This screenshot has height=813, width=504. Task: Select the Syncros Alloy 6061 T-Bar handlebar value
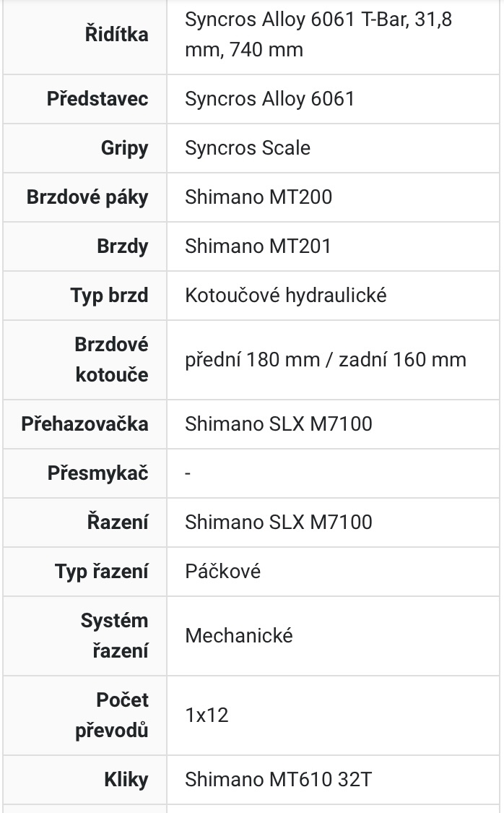pyautogui.click(x=318, y=35)
